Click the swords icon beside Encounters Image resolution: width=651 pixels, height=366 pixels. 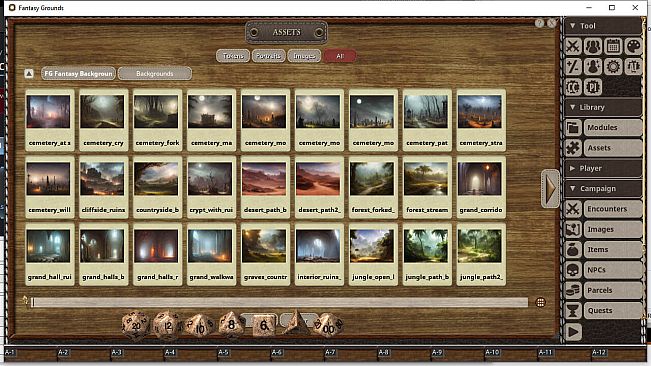(x=573, y=209)
